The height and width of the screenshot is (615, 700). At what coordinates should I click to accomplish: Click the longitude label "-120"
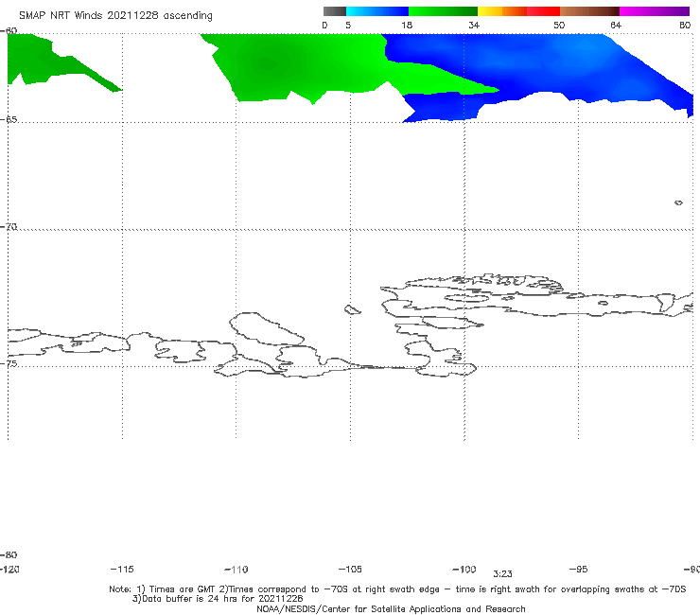click(9, 569)
